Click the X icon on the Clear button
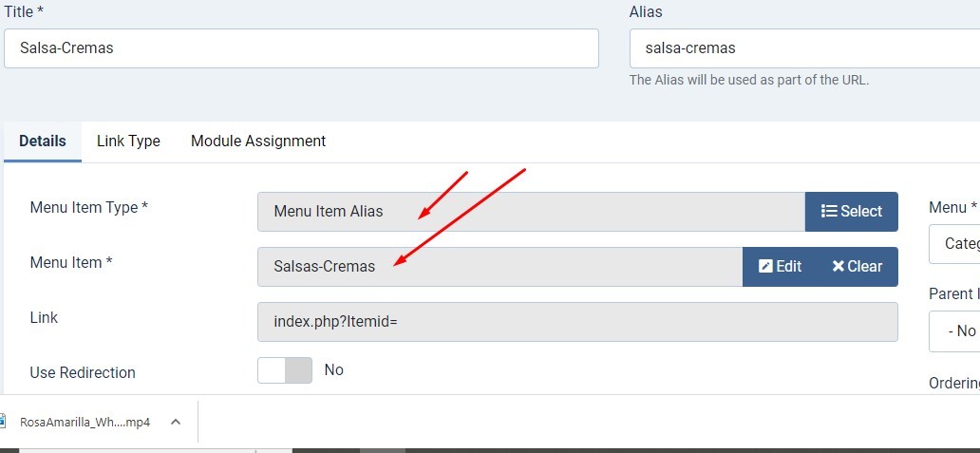Image resolution: width=980 pixels, height=453 pixels. coord(839,267)
